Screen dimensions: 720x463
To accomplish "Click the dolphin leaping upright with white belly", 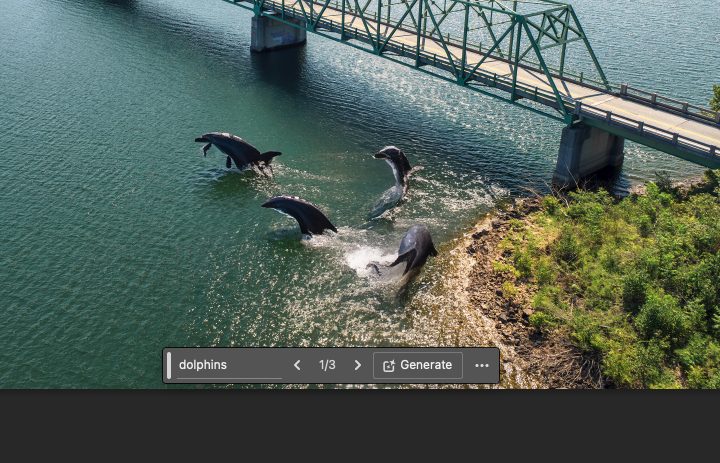I will point(393,176).
